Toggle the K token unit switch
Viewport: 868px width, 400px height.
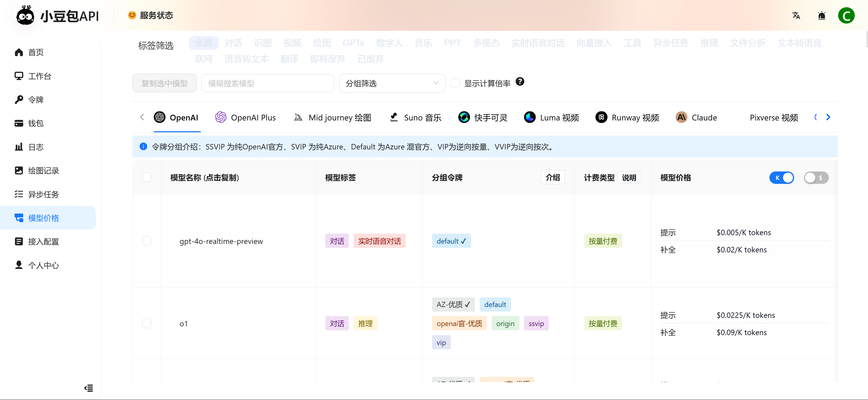tap(781, 178)
